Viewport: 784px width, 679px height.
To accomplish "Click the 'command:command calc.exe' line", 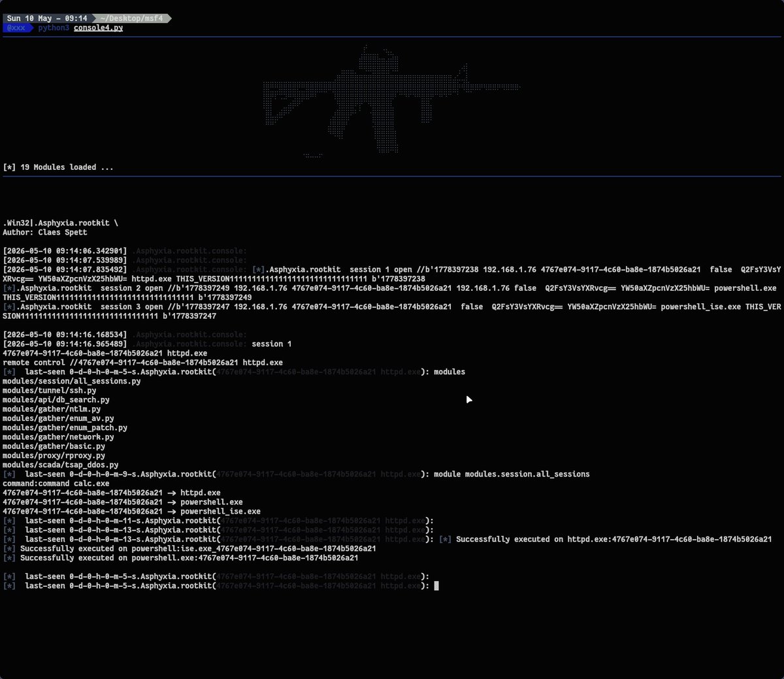I will click(56, 484).
